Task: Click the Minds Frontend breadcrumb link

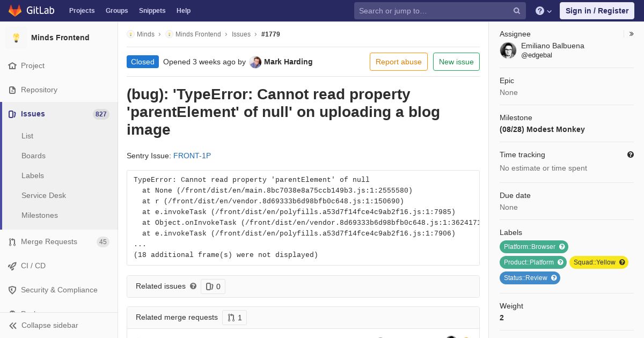Action: click(198, 34)
